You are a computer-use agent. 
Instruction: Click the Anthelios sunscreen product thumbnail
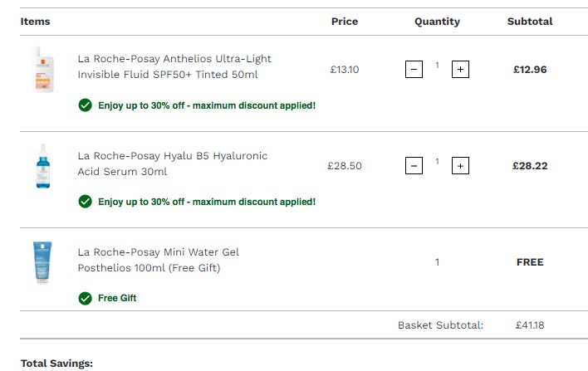click(43, 70)
